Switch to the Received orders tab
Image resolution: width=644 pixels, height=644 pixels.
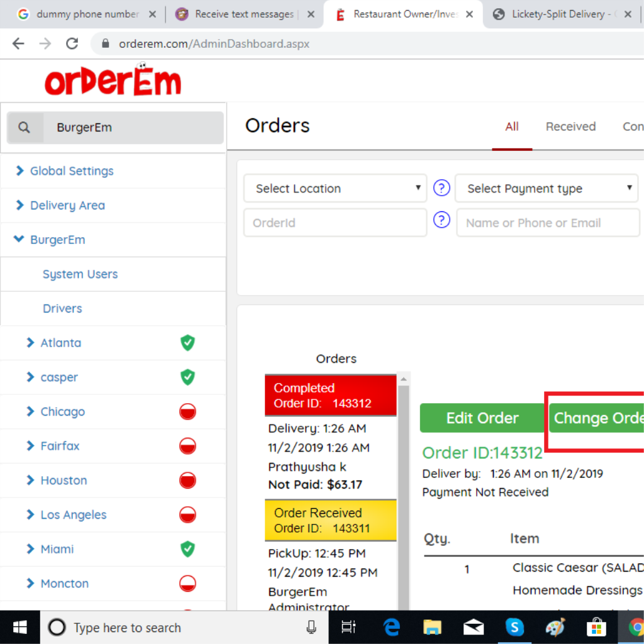coord(570,127)
